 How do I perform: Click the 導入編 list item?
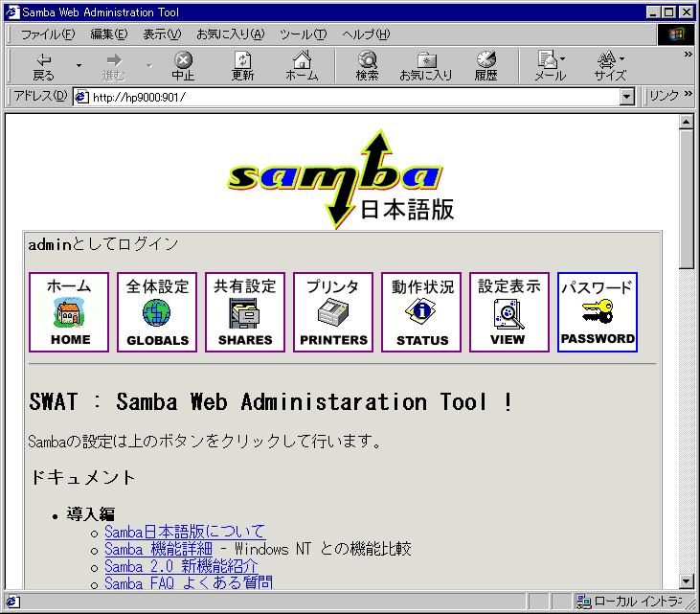click(x=91, y=514)
